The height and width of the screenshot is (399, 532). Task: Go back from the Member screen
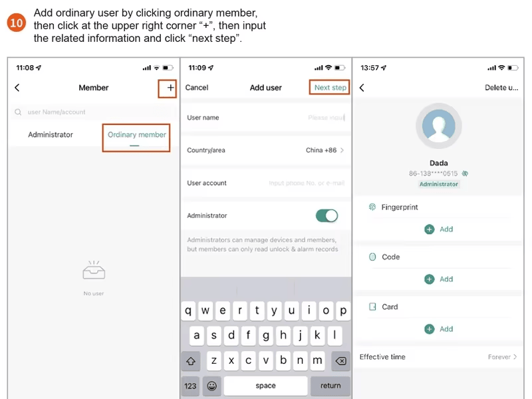pos(17,88)
